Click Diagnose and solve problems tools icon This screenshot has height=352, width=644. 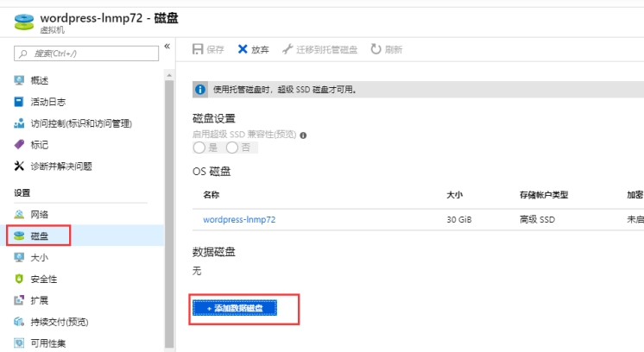(x=19, y=166)
